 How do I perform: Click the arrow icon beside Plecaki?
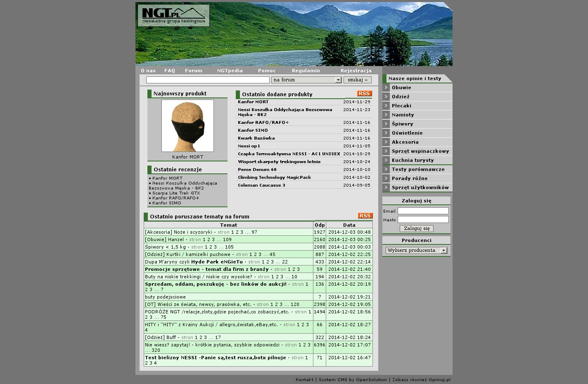tap(386, 106)
